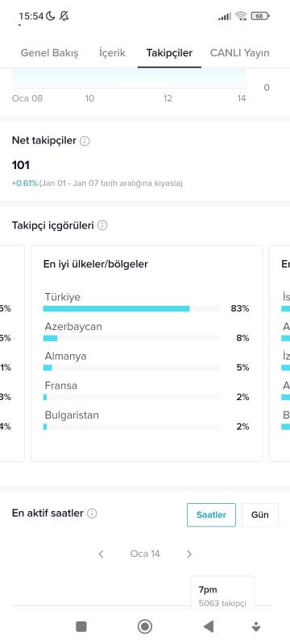Image resolution: width=290 pixels, height=644 pixels.
Task: Tap Android recent apps square button
Action: [x=81, y=626]
